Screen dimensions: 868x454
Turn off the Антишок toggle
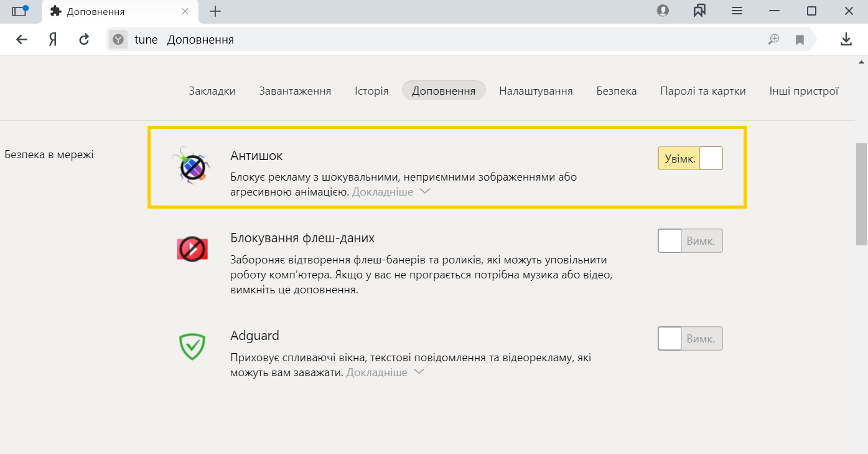690,158
